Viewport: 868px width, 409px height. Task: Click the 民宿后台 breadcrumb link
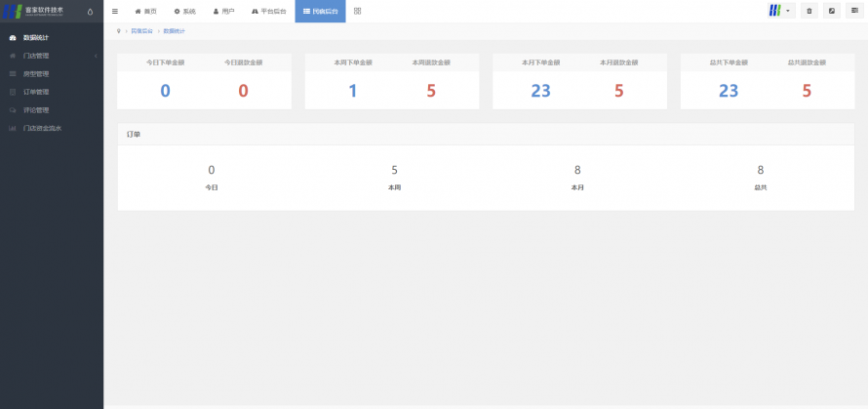point(141,31)
